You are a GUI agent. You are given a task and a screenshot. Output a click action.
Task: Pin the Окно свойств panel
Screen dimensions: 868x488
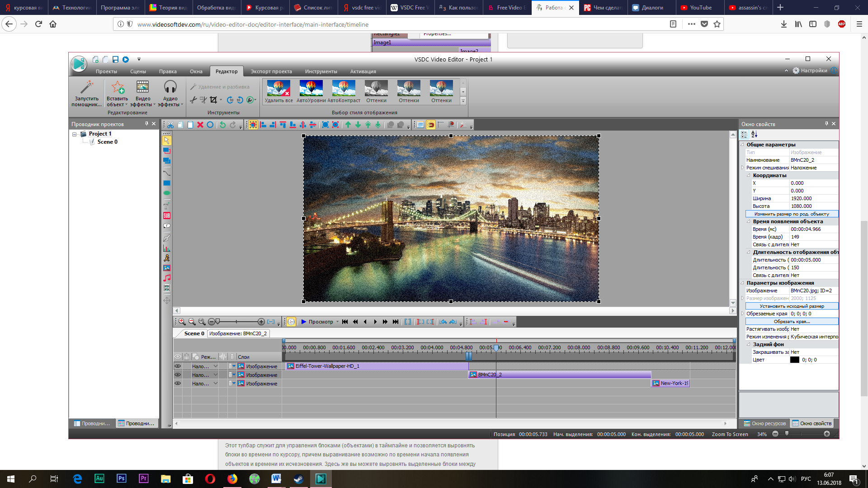pos(826,124)
